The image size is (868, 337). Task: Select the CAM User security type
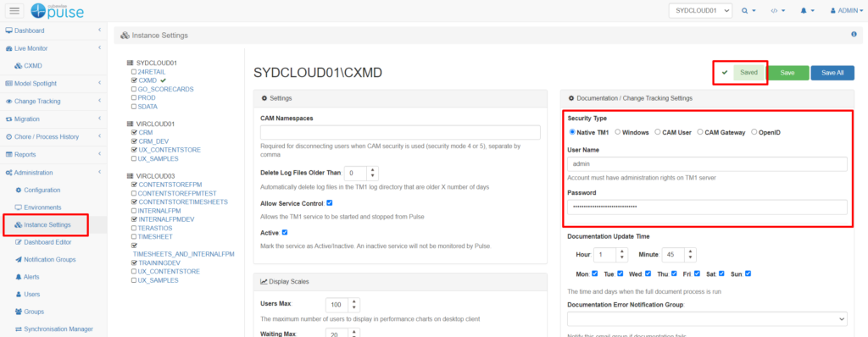(x=658, y=132)
